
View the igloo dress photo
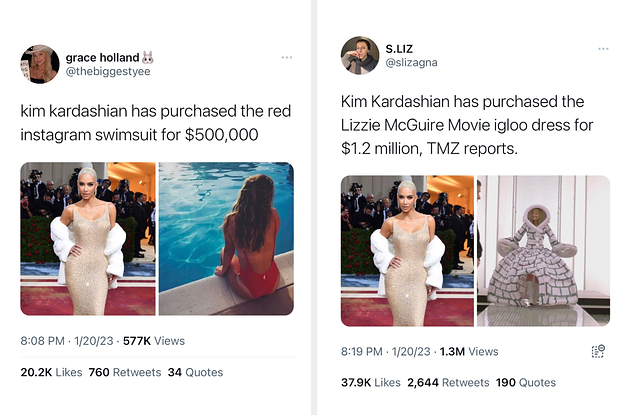543,250
